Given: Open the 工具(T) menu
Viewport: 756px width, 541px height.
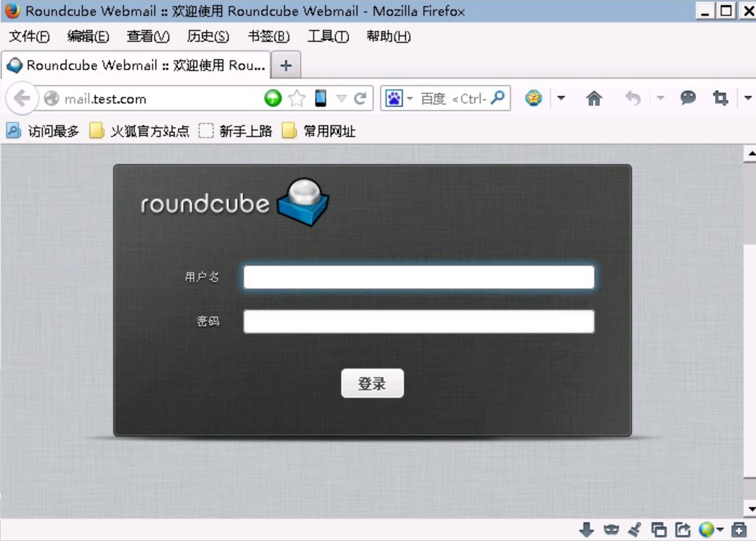Looking at the screenshot, I should [x=328, y=36].
